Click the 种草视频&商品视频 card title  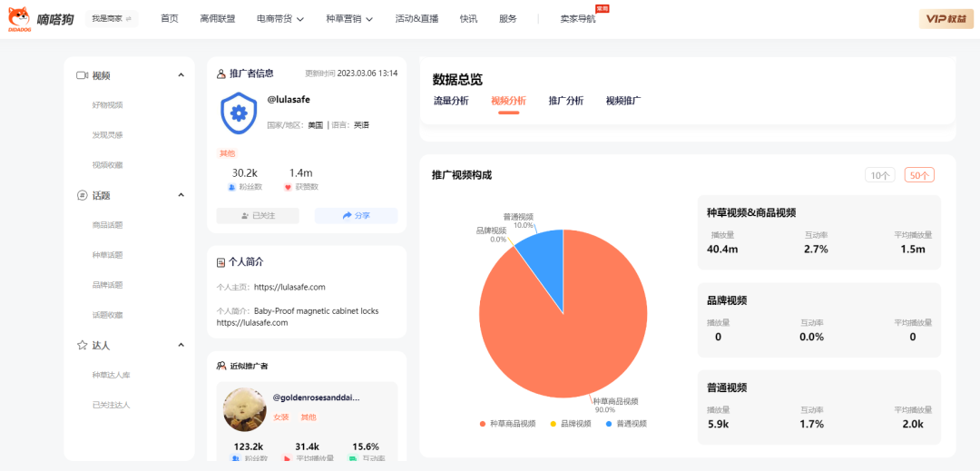click(x=751, y=212)
